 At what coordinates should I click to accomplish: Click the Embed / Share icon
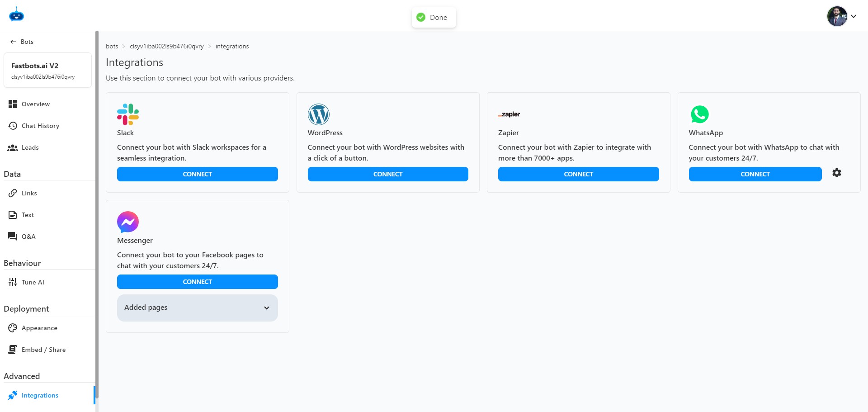pos(13,350)
